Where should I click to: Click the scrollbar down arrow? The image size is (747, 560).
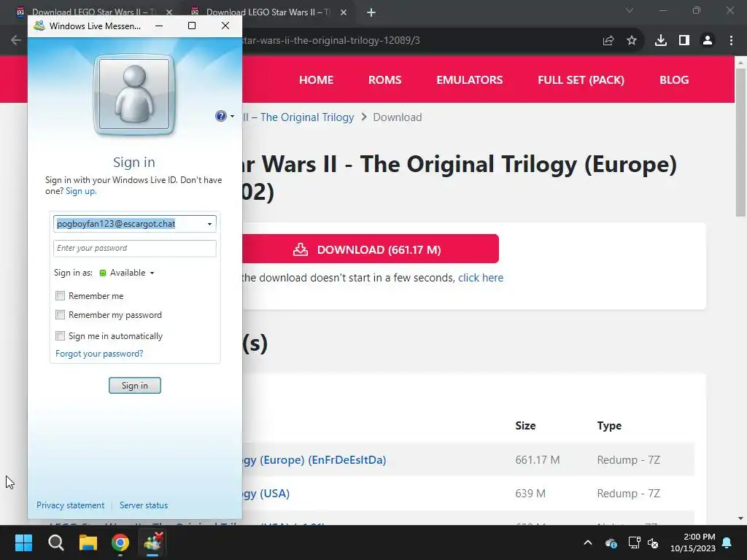click(x=740, y=518)
